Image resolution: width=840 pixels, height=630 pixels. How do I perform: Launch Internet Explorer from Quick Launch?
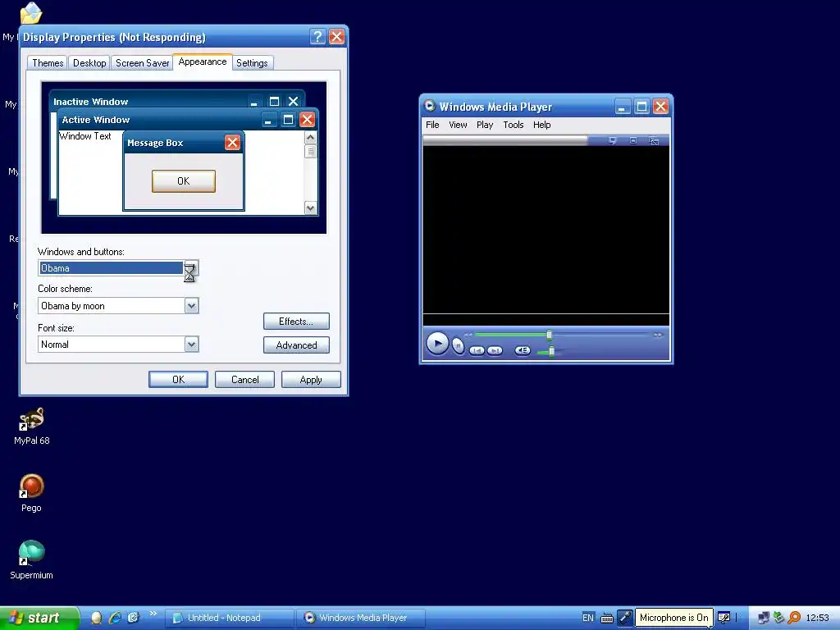(x=115, y=618)
